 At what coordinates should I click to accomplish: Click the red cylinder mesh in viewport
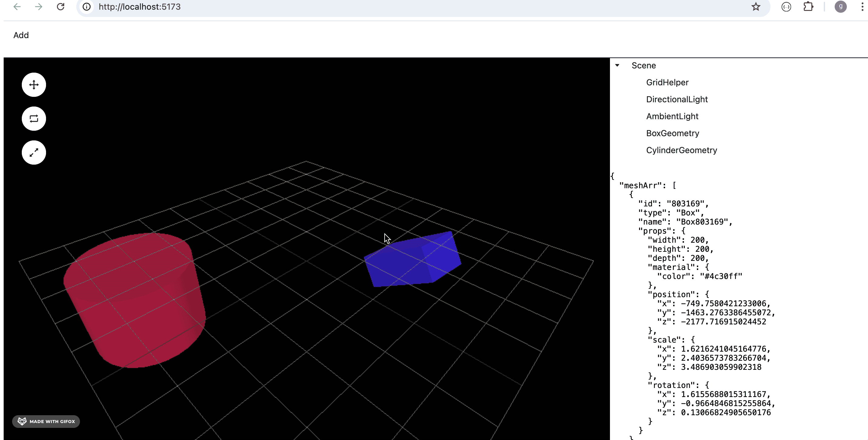click(x=135, y=300)
